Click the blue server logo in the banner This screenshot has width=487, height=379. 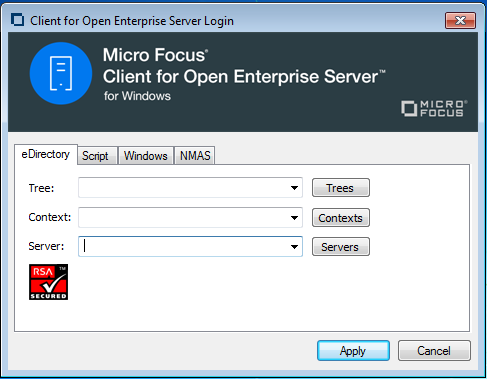coord(61,73)
